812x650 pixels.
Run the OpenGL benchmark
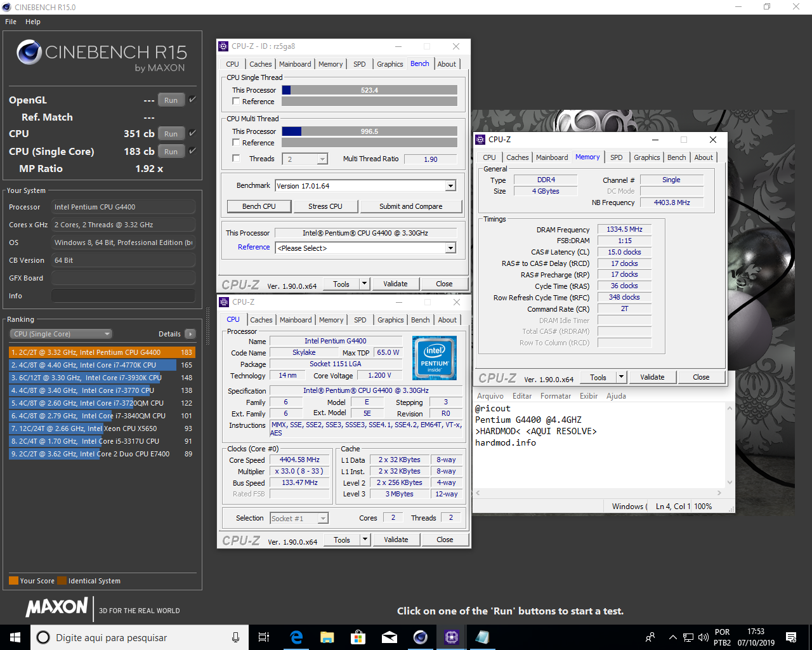[x=171, y=100]
